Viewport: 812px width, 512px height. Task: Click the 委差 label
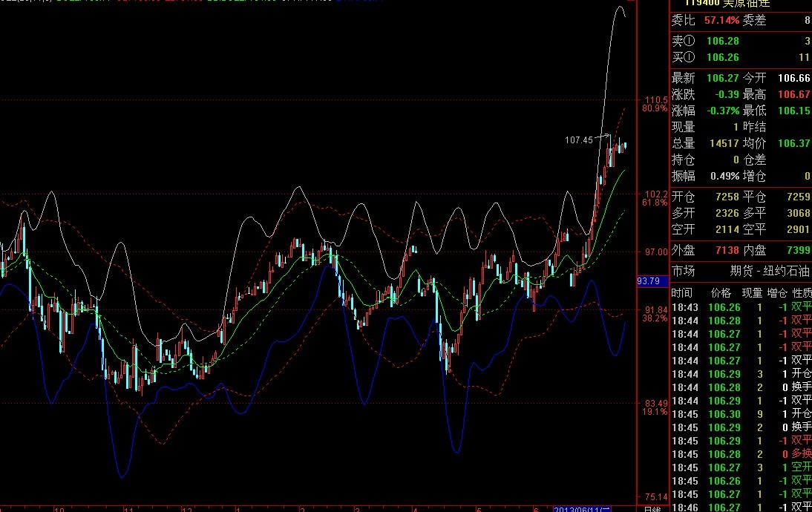755,20
